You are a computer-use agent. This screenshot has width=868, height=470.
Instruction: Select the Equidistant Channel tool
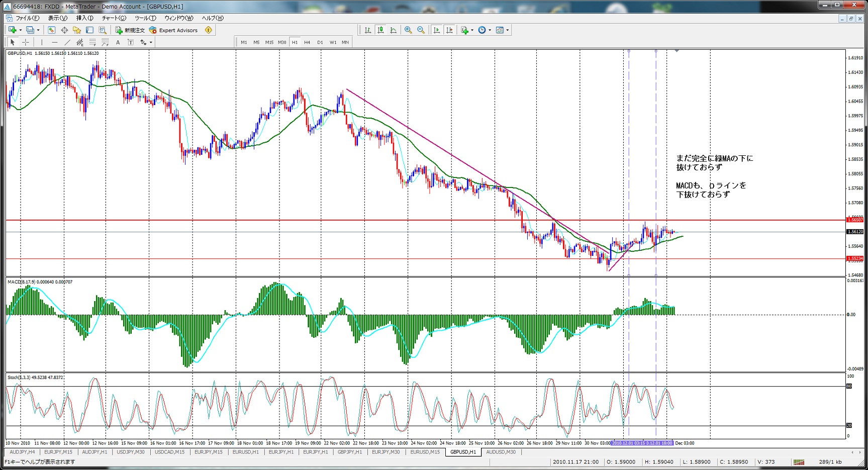pos(79,42)
